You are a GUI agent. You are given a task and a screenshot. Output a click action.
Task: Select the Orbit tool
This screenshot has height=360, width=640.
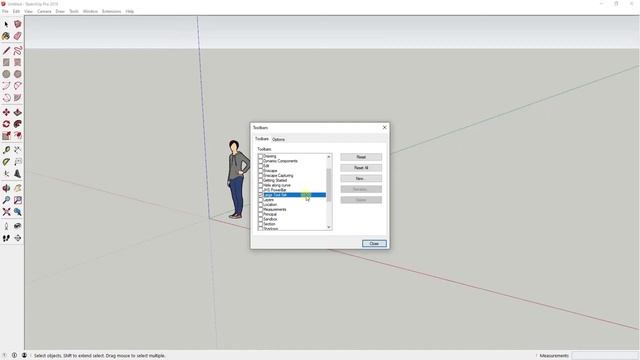[x=6, y=189]
